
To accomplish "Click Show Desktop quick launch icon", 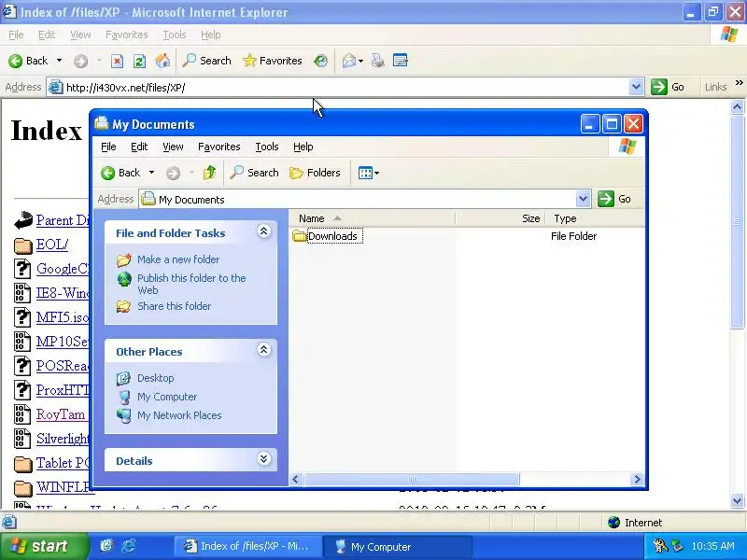I will pyautogui.click(x=106, y=546).
